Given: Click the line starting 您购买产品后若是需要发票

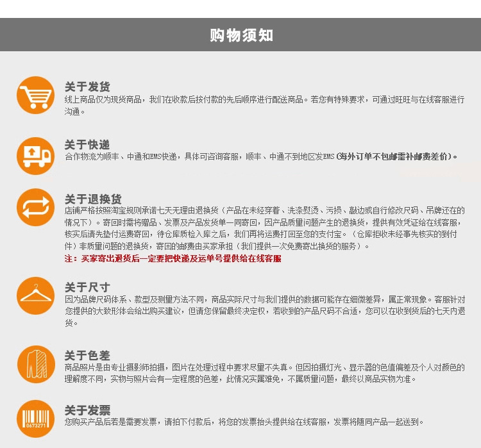Looking at the screenshot, I should pos(244,422).
